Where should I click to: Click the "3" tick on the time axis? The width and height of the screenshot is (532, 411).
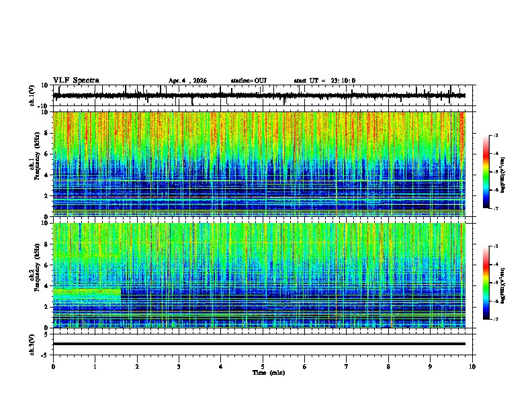pos(179,367)
